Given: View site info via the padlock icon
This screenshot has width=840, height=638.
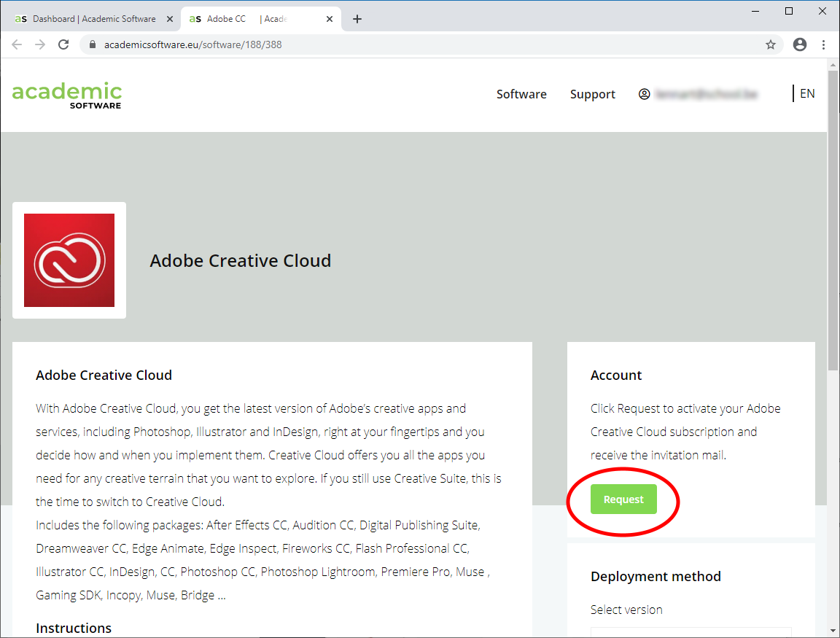Looking at the screenshot, I should (92, 44).
